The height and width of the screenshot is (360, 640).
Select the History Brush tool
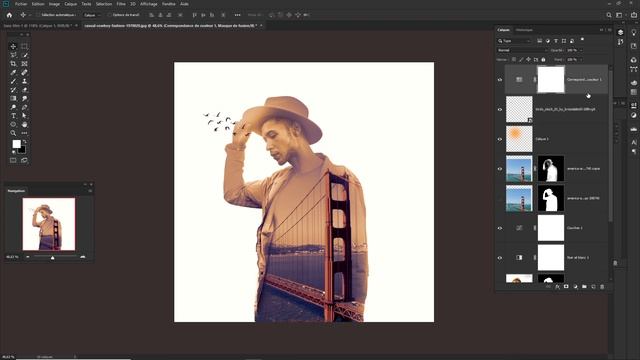coord(13,90)
